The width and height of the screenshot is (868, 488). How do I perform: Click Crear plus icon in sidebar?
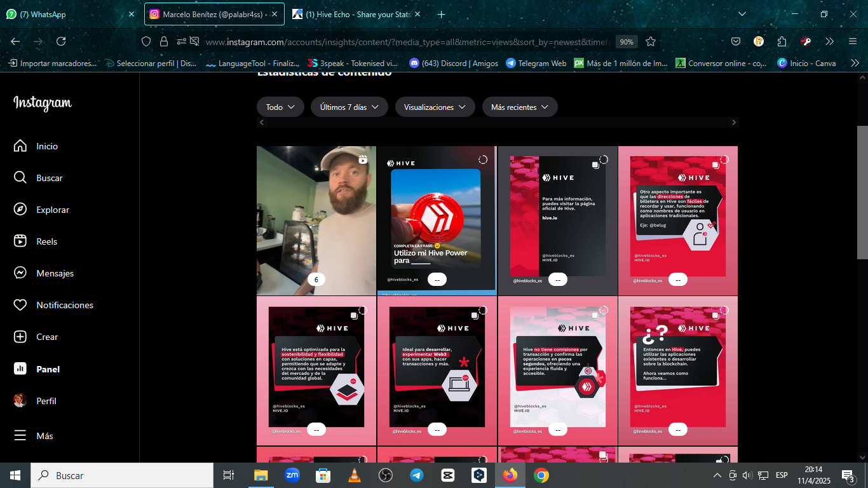(20, 337)
